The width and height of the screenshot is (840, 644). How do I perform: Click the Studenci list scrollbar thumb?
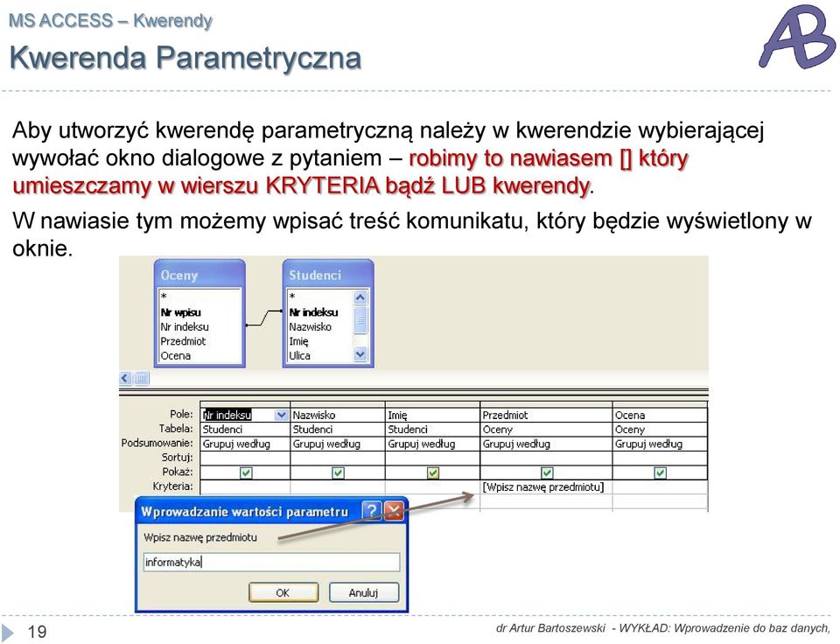[360, 319]
